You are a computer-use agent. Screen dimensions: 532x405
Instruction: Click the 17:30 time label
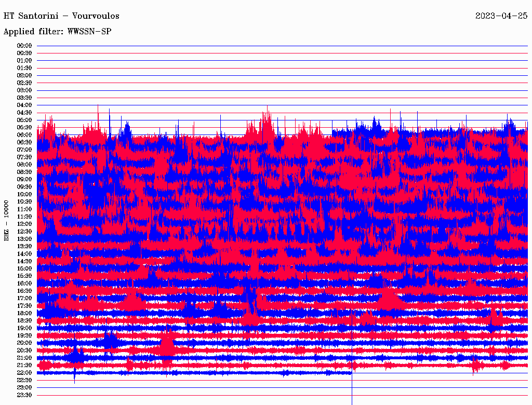24,306
